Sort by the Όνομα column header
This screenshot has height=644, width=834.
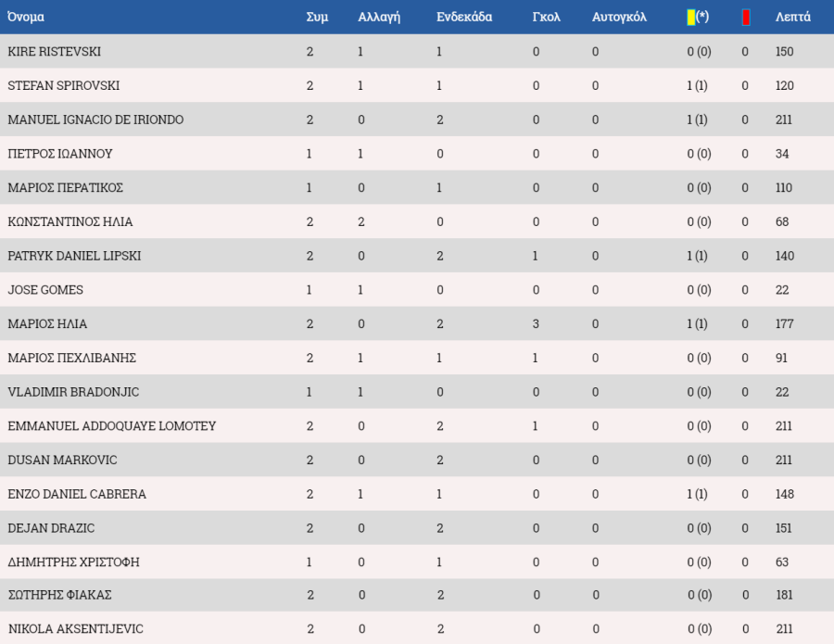point(26,17)
